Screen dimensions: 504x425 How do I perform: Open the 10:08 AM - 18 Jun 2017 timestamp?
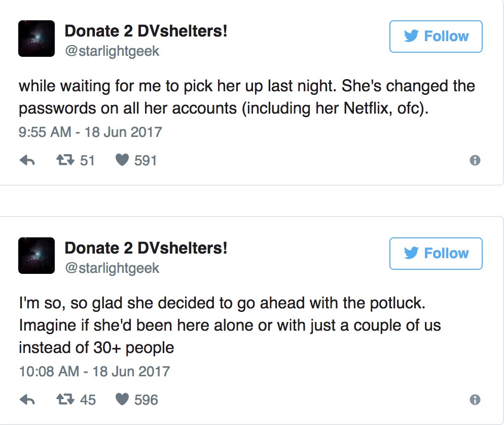[94, 371]
